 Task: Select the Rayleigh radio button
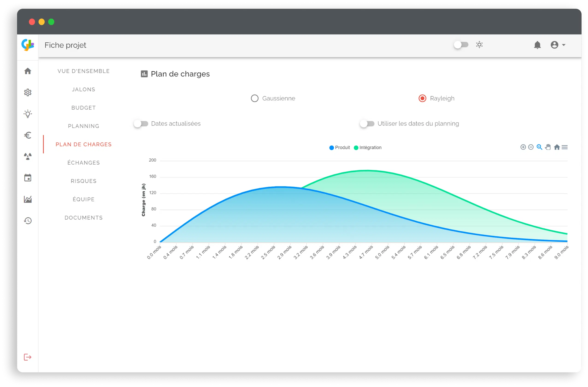[x=423, y=98]
